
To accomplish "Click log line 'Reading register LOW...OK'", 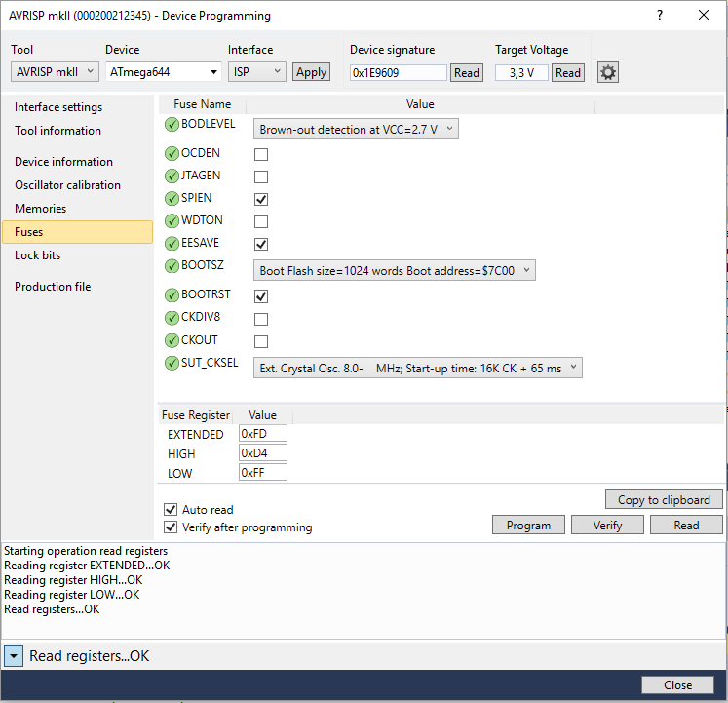I will (72, 595).
